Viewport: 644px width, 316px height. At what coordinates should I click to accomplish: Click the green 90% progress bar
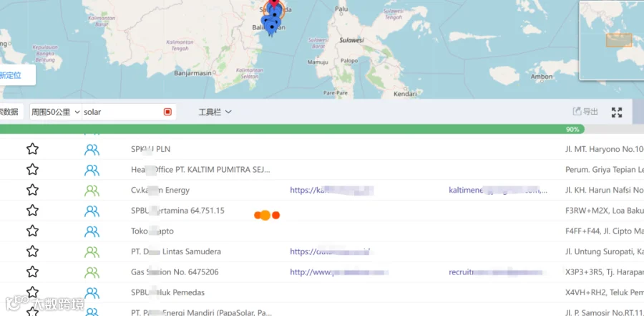pyautogui.click(x=292, y=129)
